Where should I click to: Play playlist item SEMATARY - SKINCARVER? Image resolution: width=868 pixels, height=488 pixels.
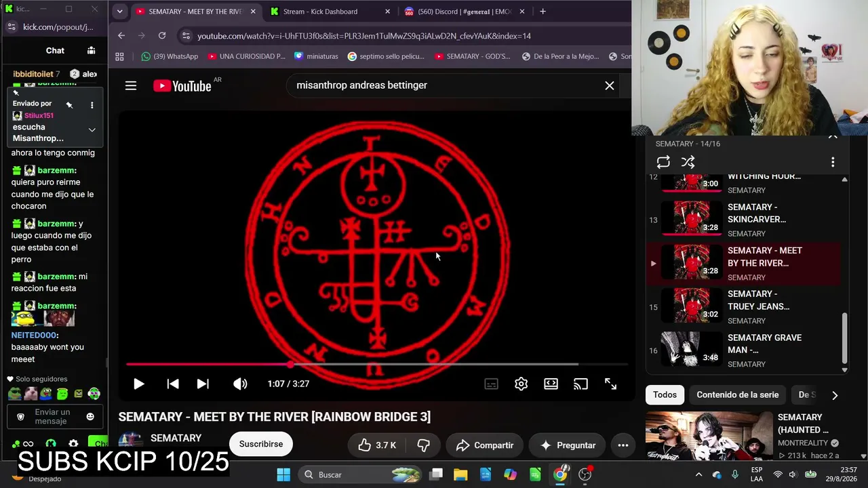pos(743,220)
